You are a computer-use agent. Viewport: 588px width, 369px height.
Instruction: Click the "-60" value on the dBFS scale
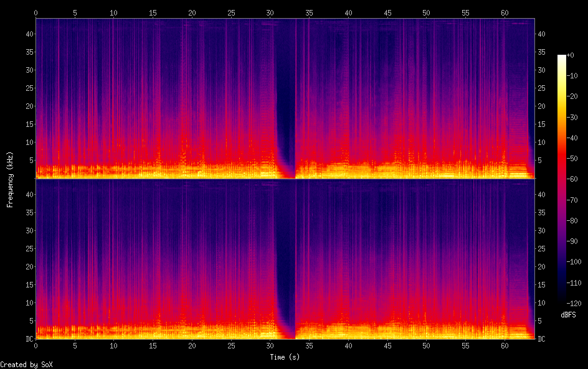(x=572, y=179)
